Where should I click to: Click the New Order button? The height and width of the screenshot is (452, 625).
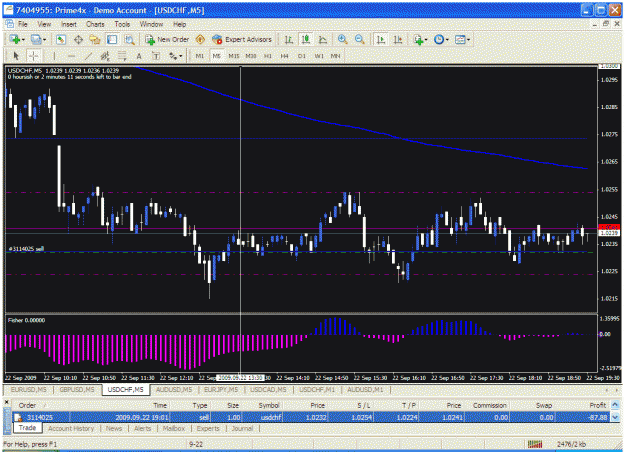pyautogui.click(x=167, y=39)
